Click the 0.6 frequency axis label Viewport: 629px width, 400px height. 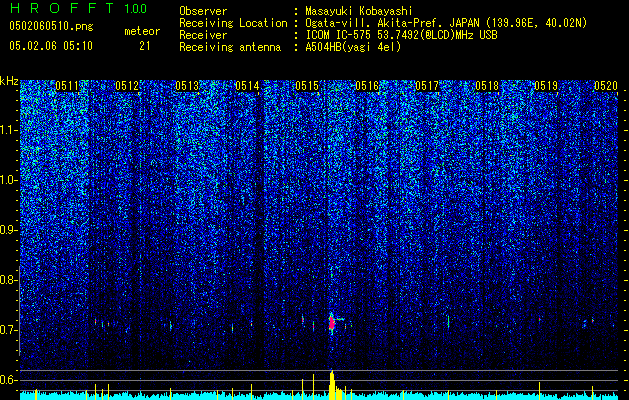8,380
